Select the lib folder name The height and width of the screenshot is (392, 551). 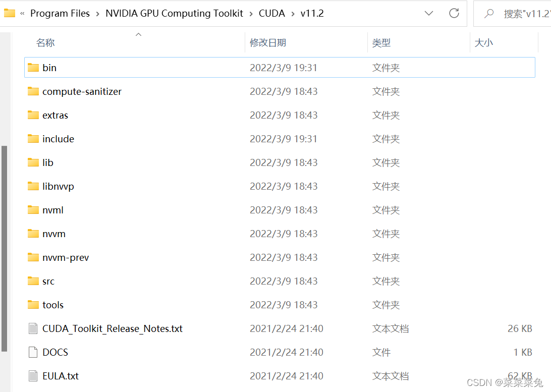(48, 162)
